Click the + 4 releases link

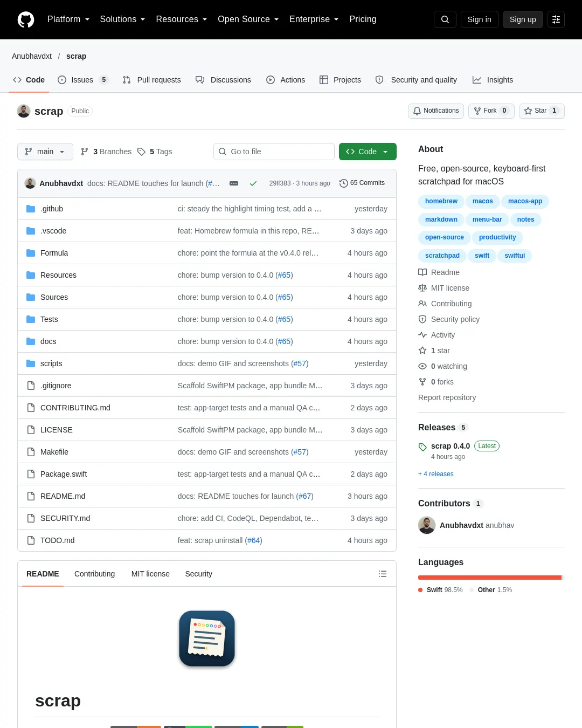[x=436, y=474]
